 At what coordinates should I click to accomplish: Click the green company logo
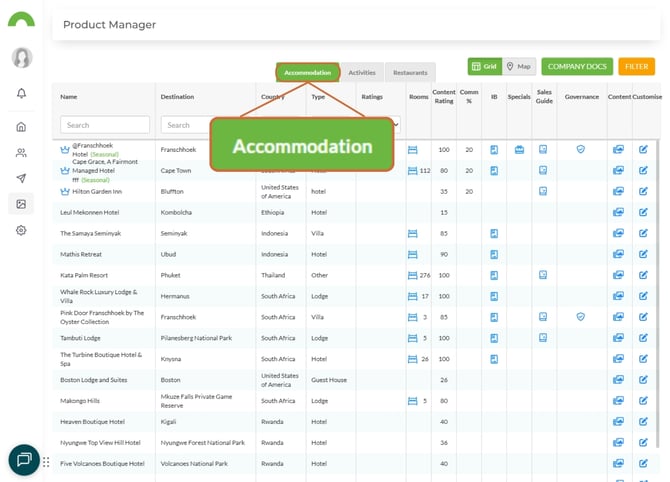[x=21, y=19]
